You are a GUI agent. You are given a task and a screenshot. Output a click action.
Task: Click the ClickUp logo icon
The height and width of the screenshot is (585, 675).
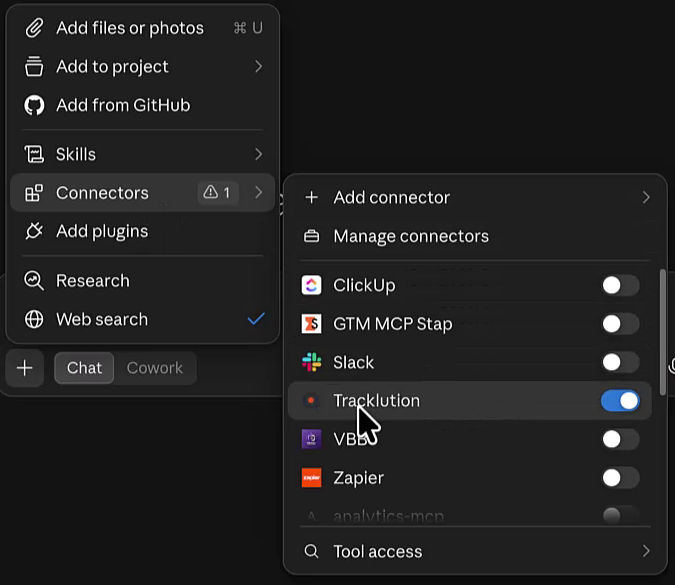point(312,285)
